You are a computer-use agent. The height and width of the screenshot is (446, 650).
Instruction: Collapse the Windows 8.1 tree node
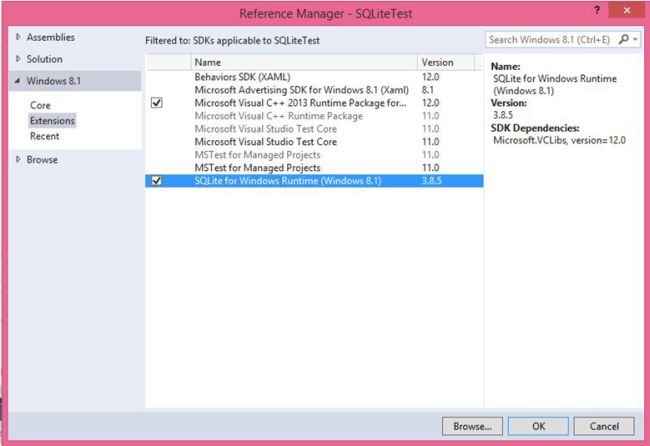17,81
